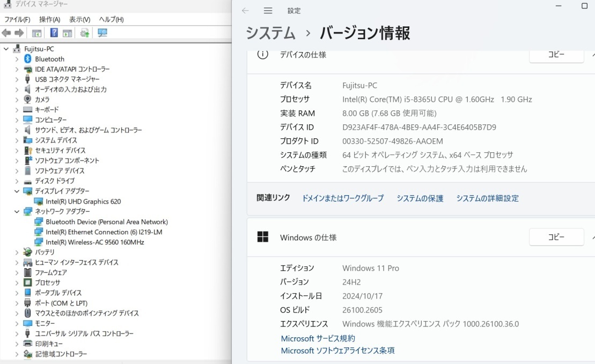Click the update driver toolbar icon
Screen dimensions: 595x364
pos(85,33)
